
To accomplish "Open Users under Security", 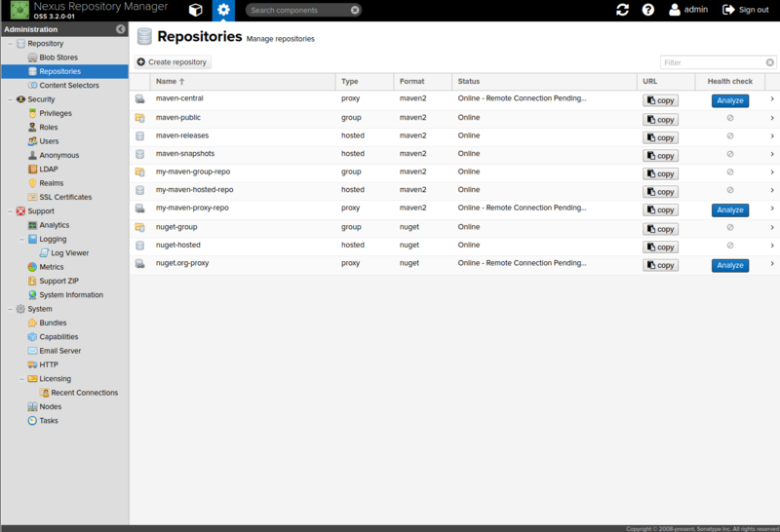I will point(49,141).
